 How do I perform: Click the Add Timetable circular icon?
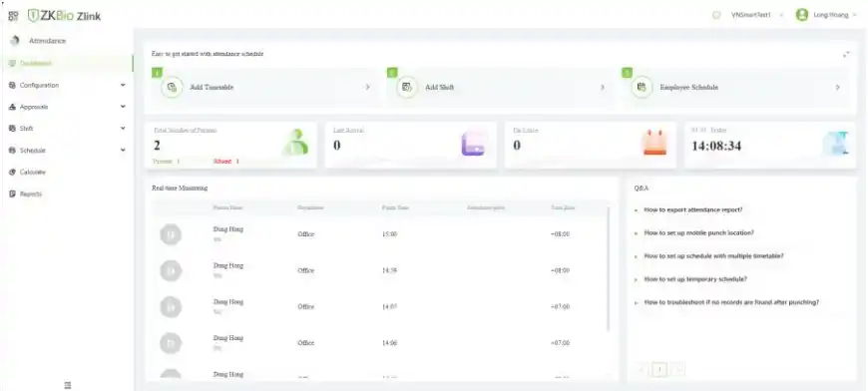point(172,87)
